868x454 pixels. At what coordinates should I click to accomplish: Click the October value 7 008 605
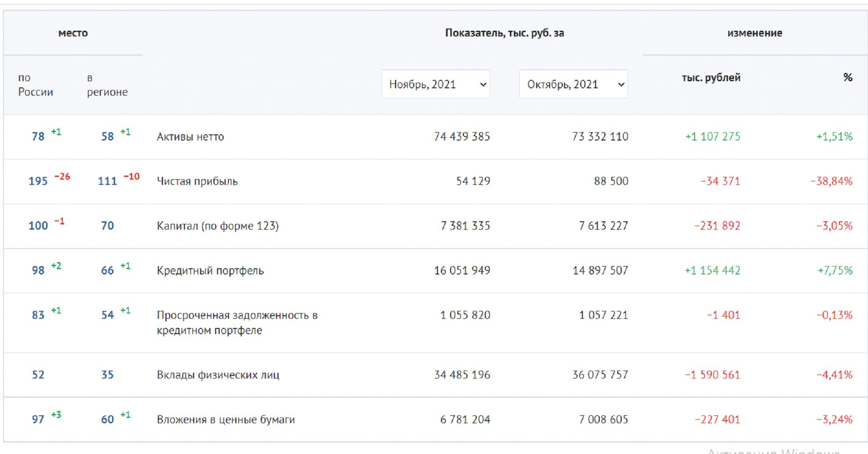(x=604, y=419)
